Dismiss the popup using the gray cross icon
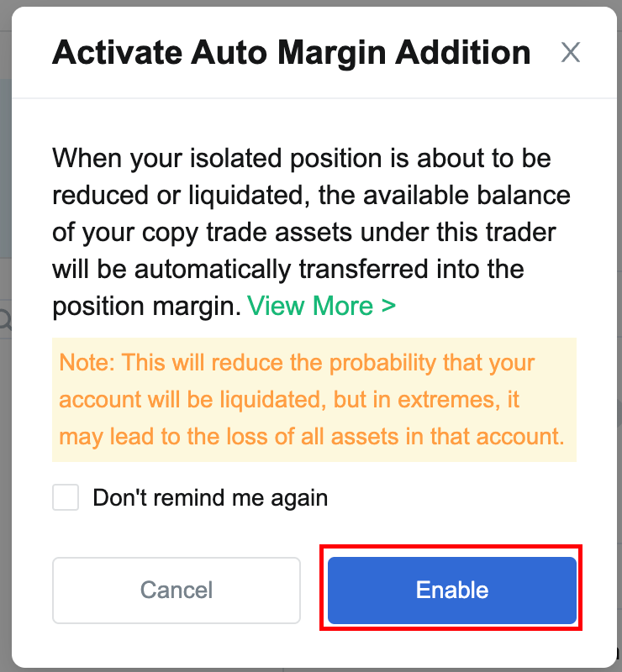The width and height of the screenshot is (622, 672). (571, 52)
